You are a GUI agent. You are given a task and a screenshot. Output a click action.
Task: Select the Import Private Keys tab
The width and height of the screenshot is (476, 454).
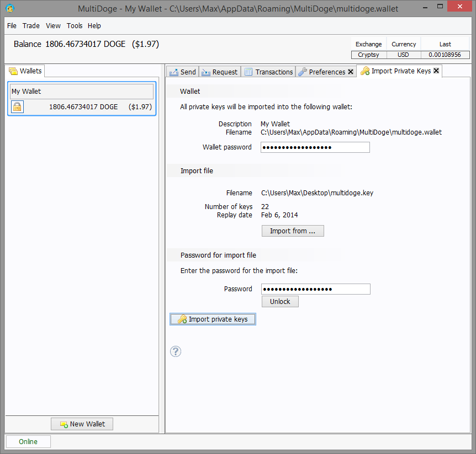click(399, 71)
